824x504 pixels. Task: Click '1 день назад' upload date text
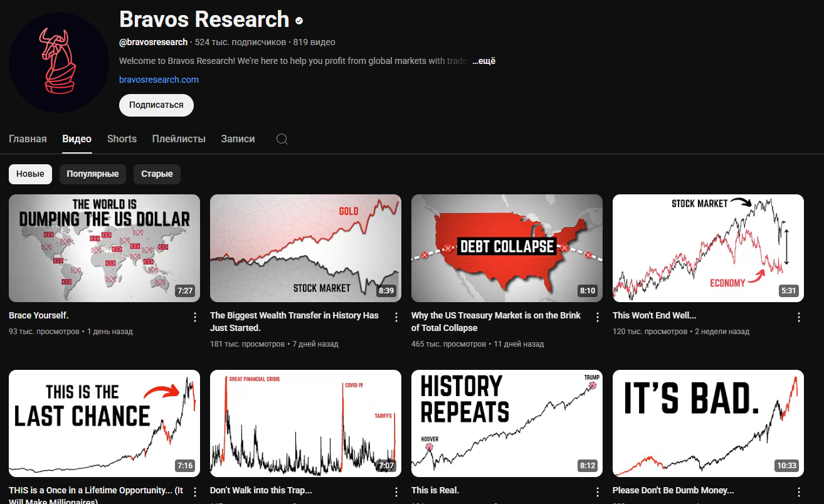(x=110, y=331)
